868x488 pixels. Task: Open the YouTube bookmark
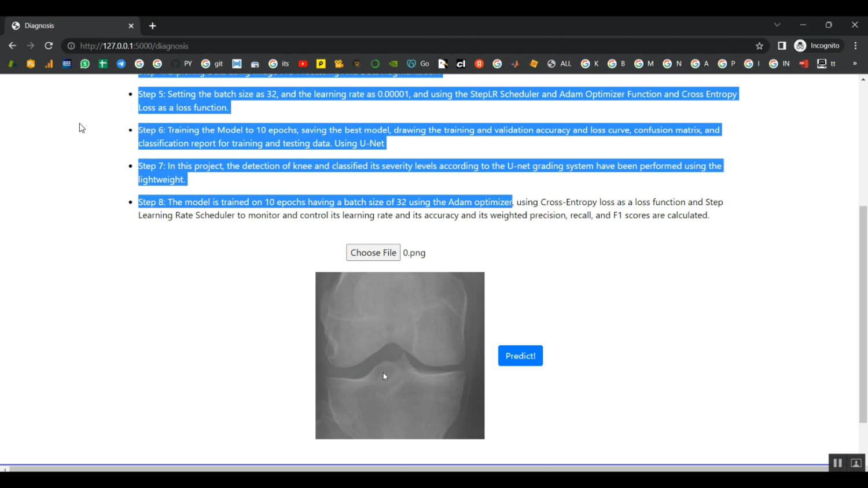pyautogui.click(x=303, y=64)
